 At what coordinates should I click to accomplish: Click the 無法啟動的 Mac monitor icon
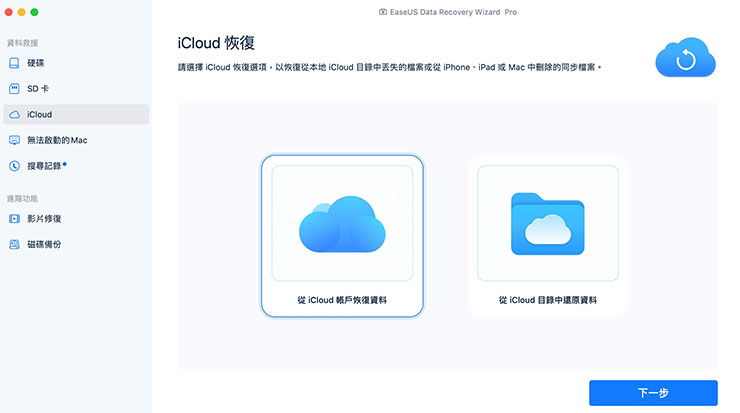tap(14, 140)
